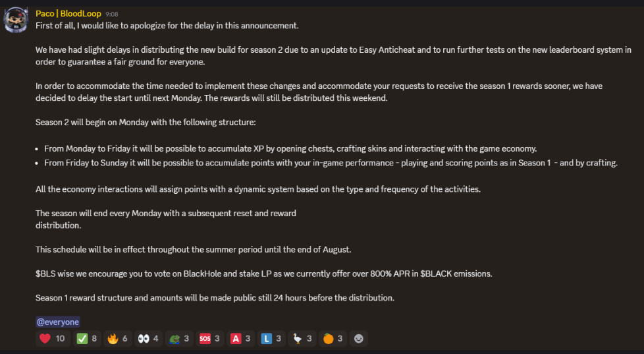Click the first bullet about Monday to Friday

click(x=290, y=149)
